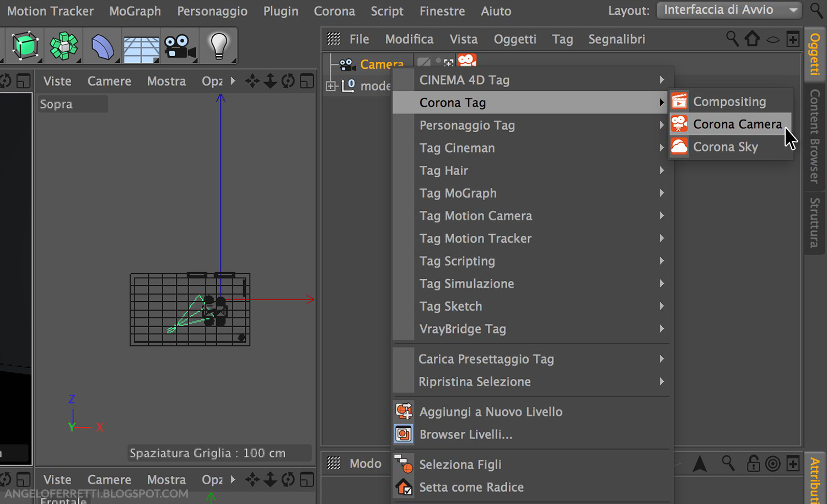Open Tag Simulazione submenu entry
Screen dimensions: 827x504
[530, 283]
